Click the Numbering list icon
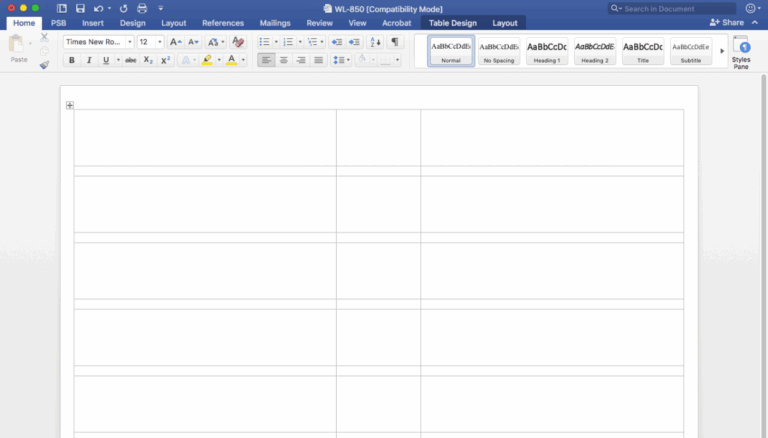The width and height of the screenshot is (768, 438). pos(288,42)
